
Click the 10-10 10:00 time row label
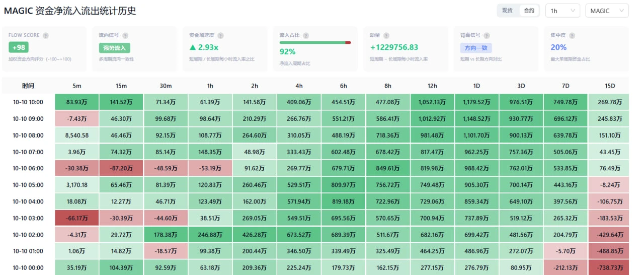tap(28, 102)
